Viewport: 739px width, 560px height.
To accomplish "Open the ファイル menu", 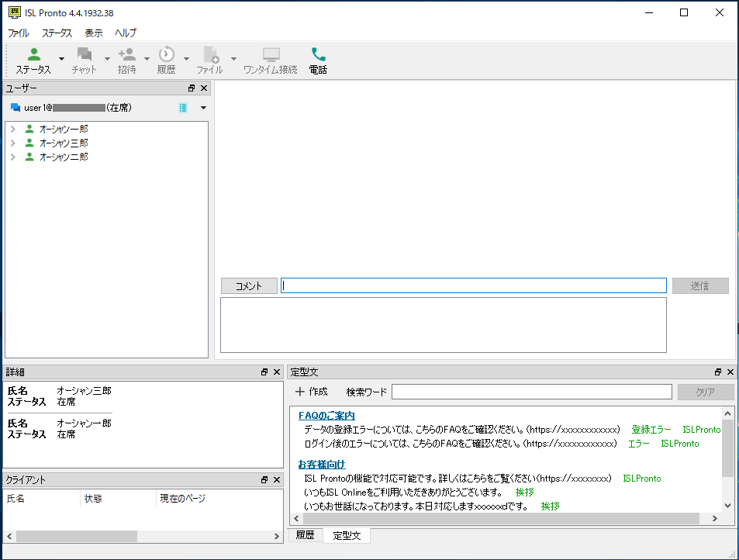I will point(19,33).
